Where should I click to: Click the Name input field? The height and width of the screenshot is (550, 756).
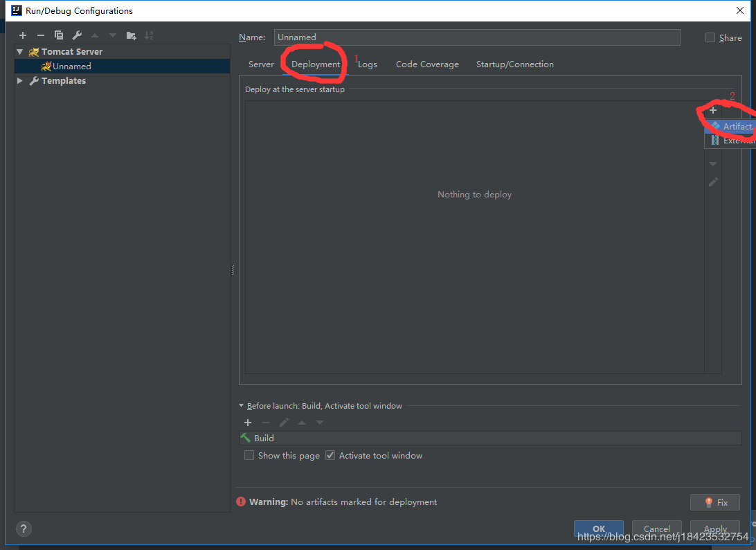coord(477,37)
